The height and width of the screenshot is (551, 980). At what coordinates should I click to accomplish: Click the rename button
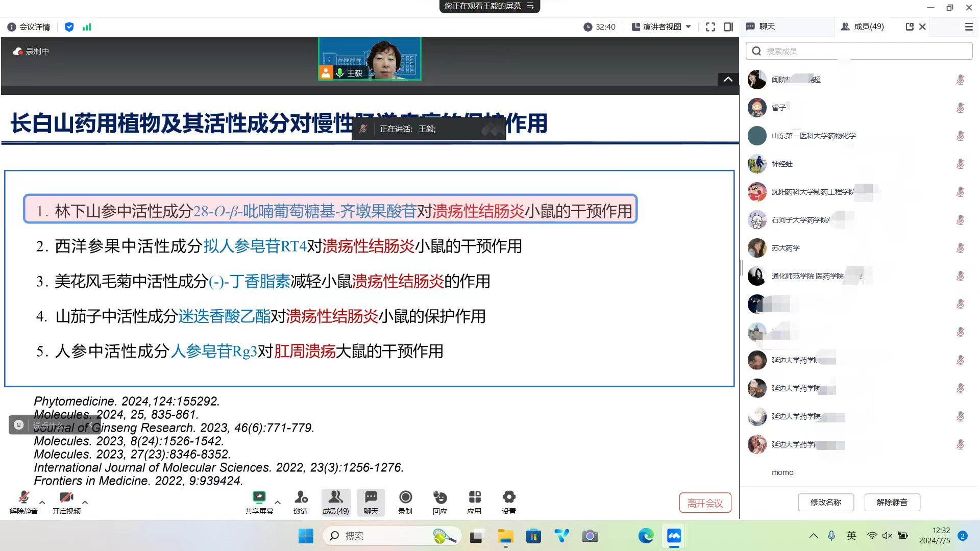point(825,502)
